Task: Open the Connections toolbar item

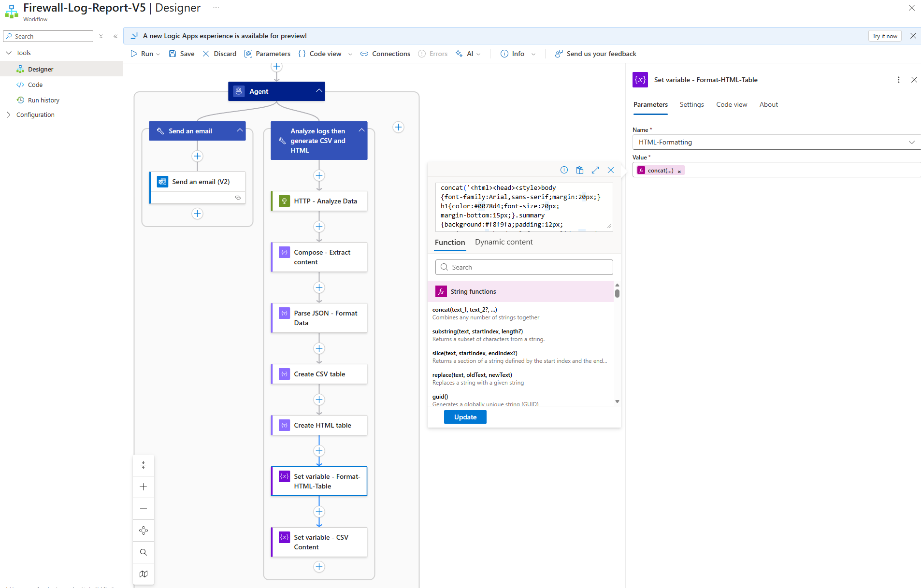Action: [385, 54]
